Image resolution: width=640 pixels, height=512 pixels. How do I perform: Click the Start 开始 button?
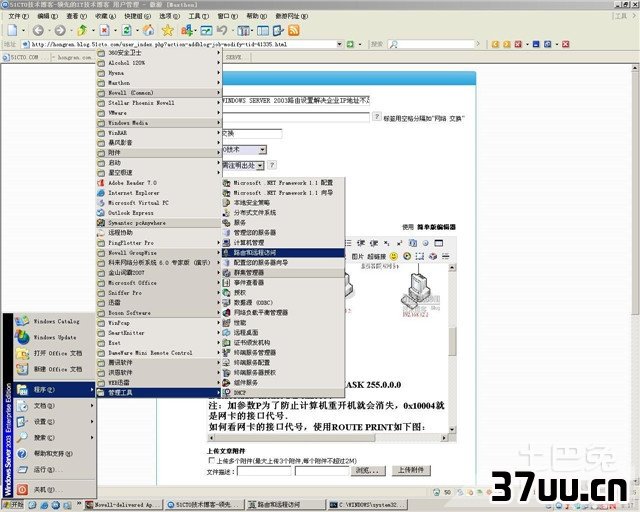(x=13, y=505)
